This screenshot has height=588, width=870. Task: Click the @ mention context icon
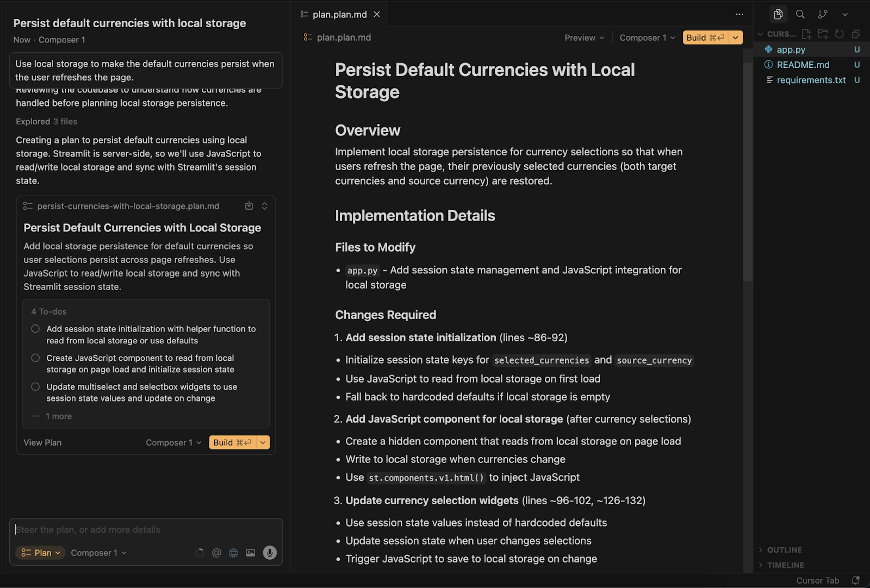click(x=216, y=553)
